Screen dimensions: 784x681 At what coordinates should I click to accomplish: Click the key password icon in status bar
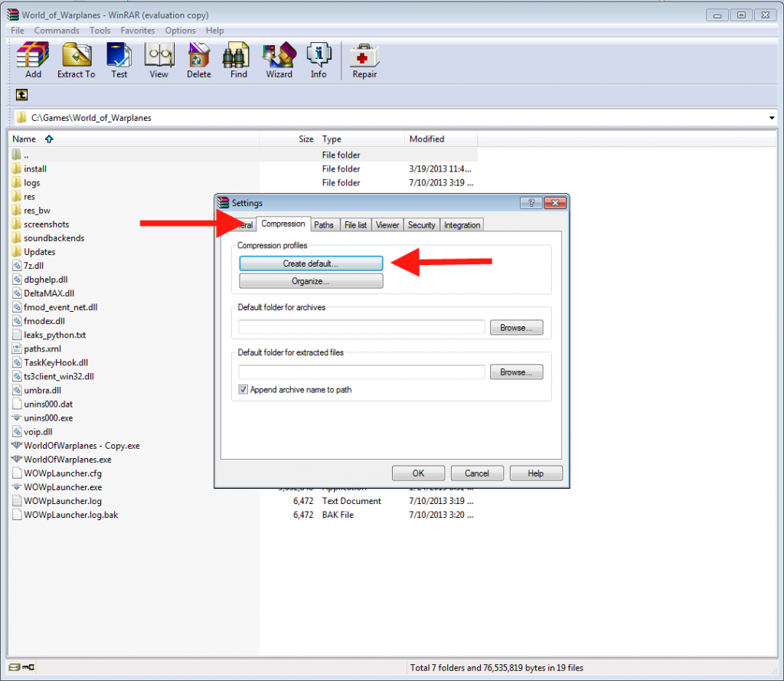pyautogui.click(x=28, y=667)
